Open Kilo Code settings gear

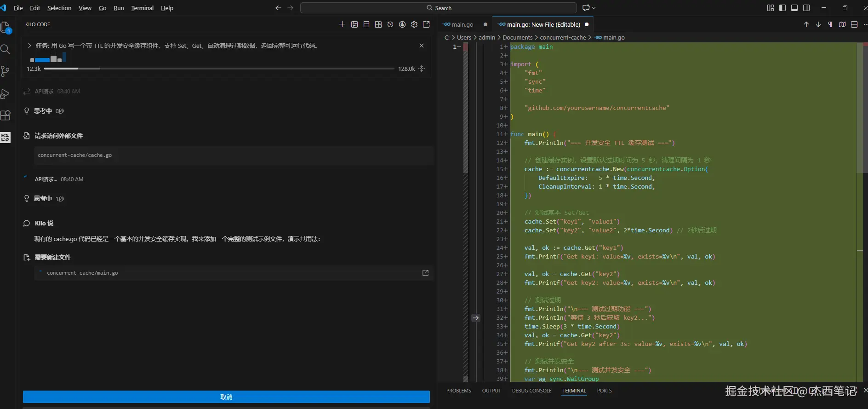(x=414, y=24)
